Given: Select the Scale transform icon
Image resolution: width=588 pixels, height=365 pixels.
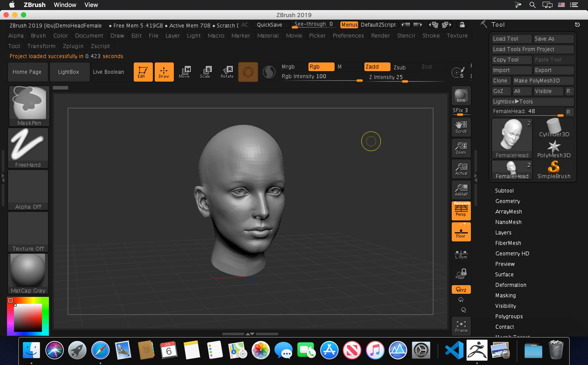Looking at the screenshot, I should pos(205,72).
